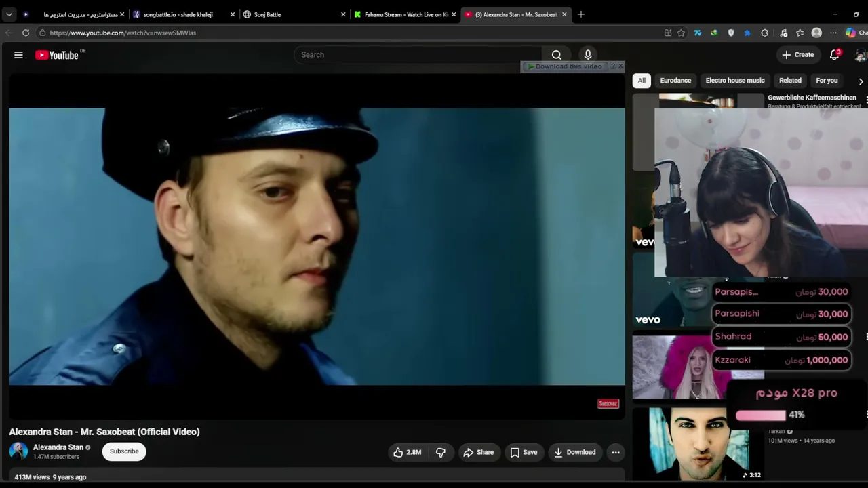The image size is (868, 488).
Task: Switch to the Persian-titled stream management tab
Action: click(x=73, y=14)
